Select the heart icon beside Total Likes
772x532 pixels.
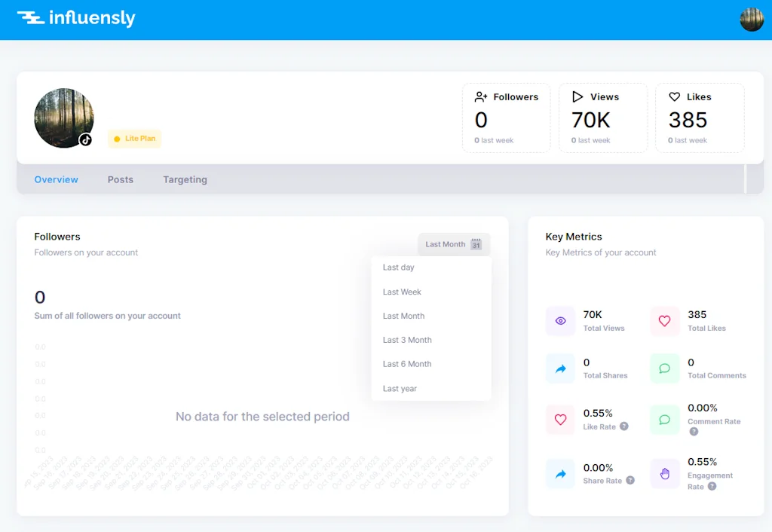coord(664,320)
